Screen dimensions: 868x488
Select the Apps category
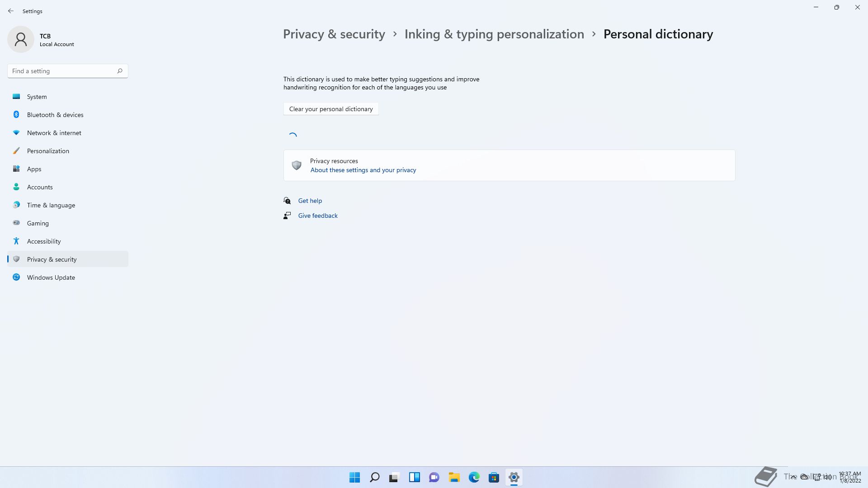[34, 169]
